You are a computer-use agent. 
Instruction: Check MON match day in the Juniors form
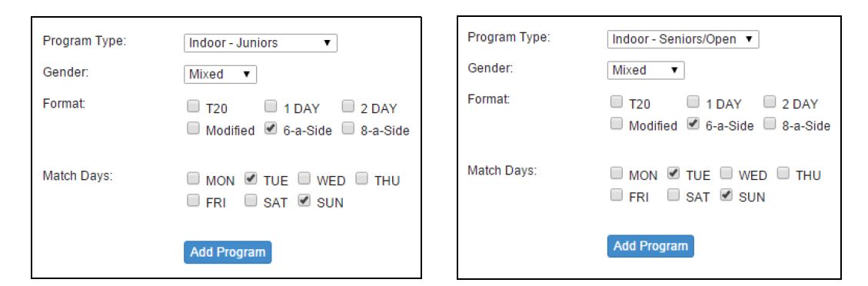click(x=193, y=178)
